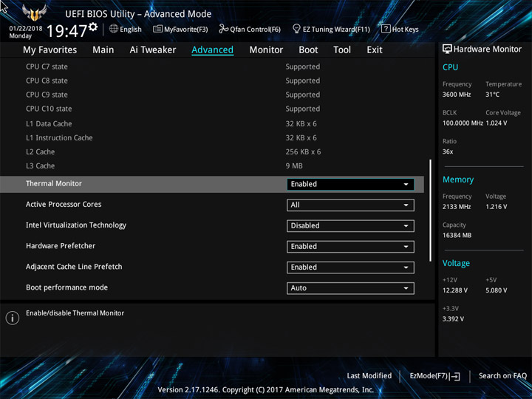Select Intel Virtualization Technology label

coord(76,225)
